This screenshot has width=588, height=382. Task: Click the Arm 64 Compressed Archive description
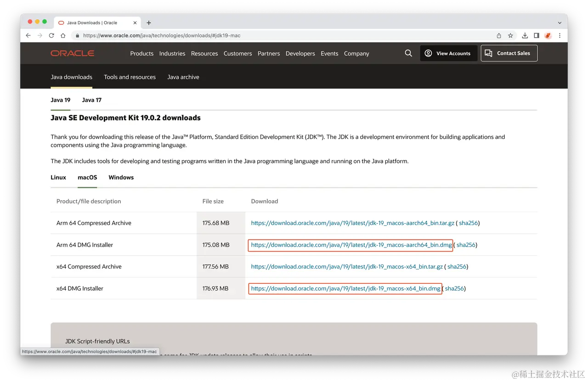(x=94, y=223)
